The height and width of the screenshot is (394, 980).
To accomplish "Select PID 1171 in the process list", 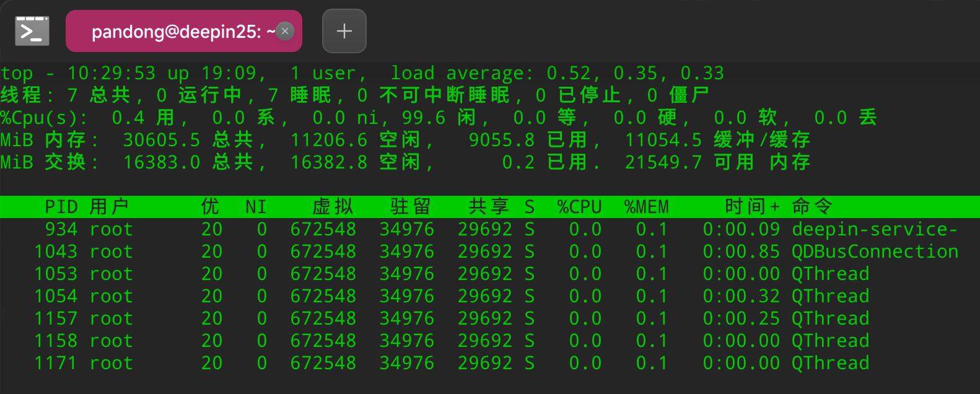I will pyautogui.click(x=490, y=363).
